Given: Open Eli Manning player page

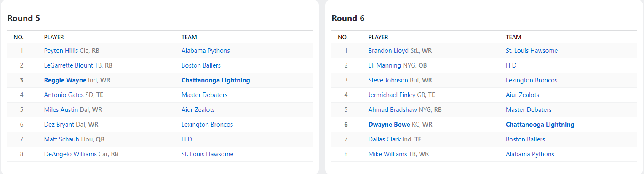Looking at the screenshot, I should [385, 65].
